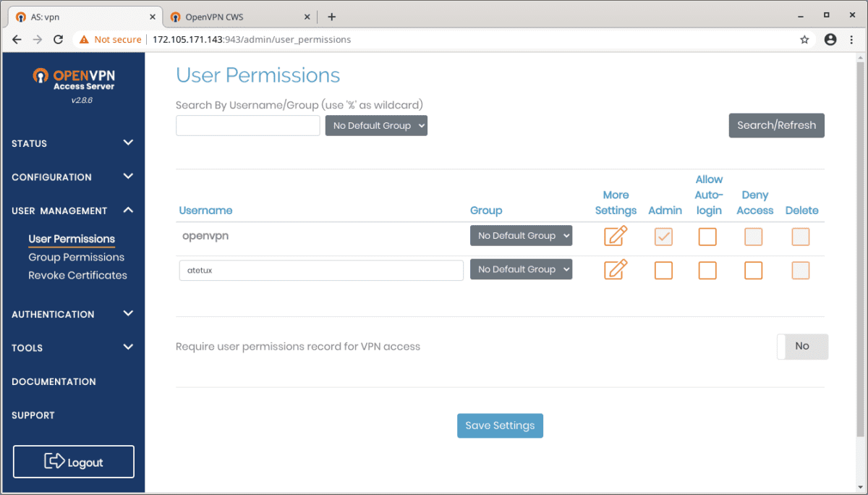Click the Search/Refresh button
The width and height of the screenshot is (868, 495).
[x=776, y=125]
